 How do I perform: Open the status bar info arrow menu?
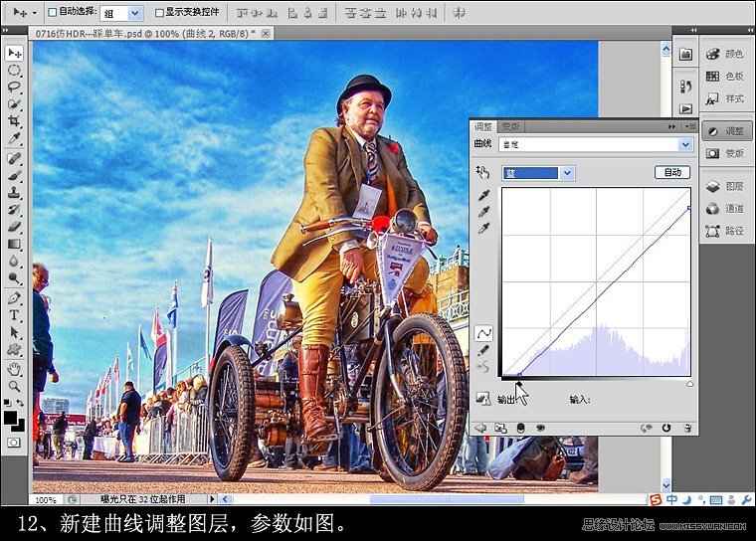(212, 498)
